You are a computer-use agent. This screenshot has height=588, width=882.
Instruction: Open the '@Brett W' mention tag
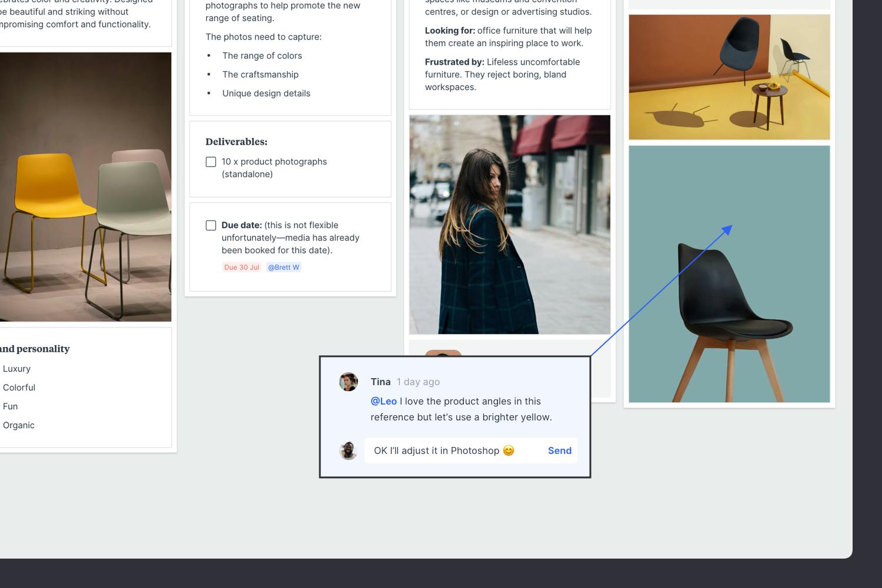pos(283,268)
